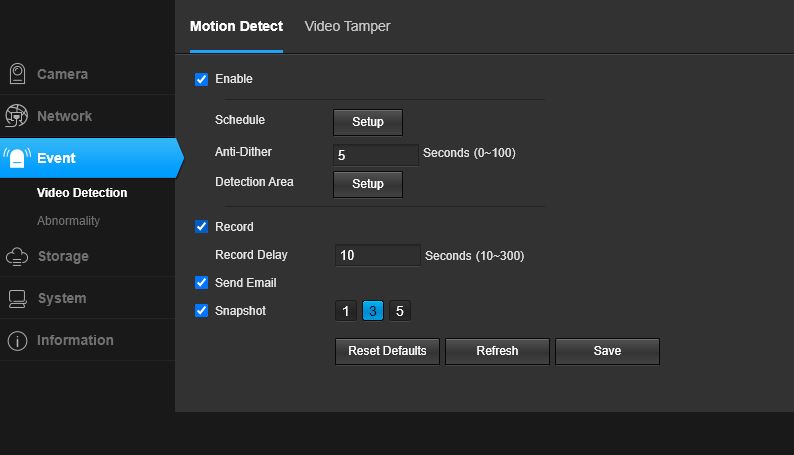Click the Storage cloud icon
Screen dimensions: 794x455
17,257
